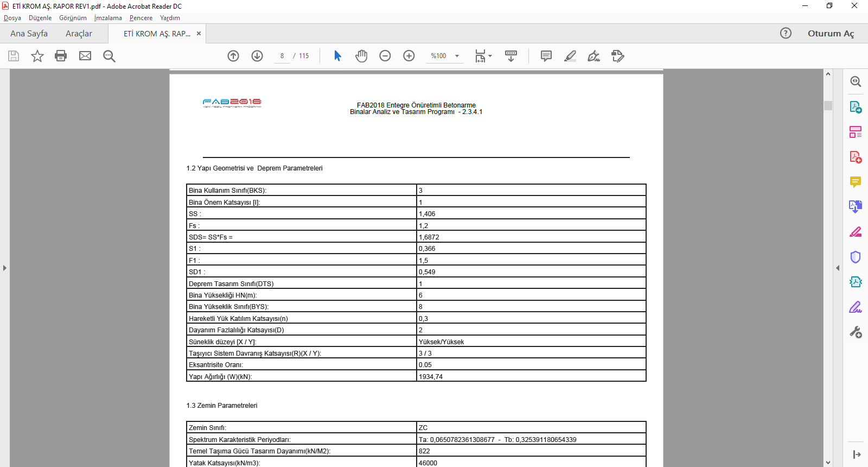Open the help question mark
The image size is (868, 467).
786,33
